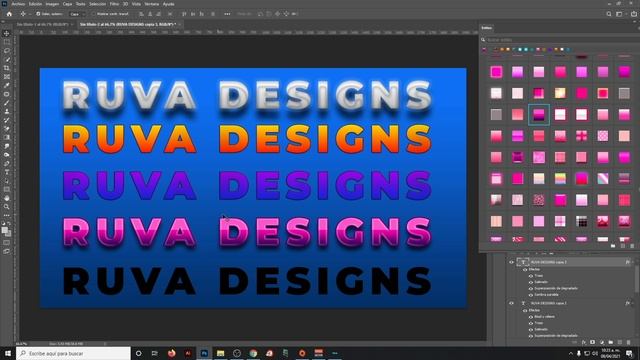Click the background color swatch
The height and width of the screenshot is (360, 640).
[9, 234]
